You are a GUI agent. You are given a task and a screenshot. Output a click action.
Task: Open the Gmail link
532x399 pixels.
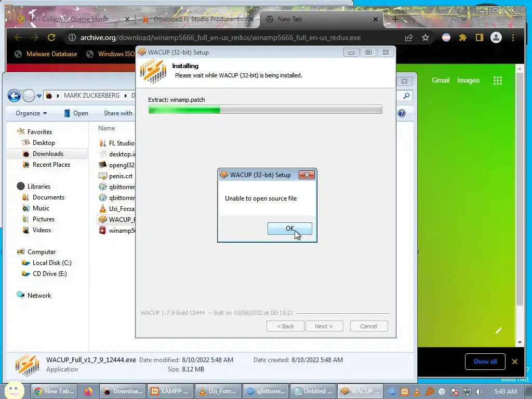[x=441, y=81]
